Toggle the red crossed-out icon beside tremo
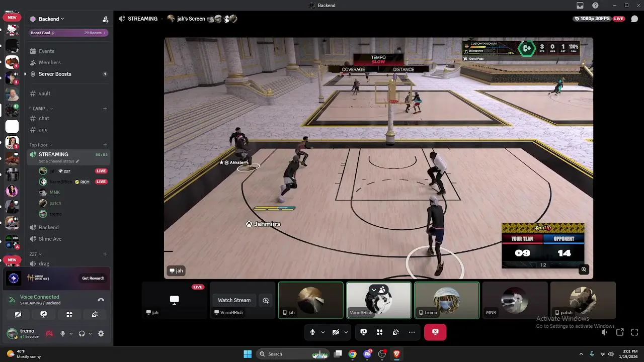644x362 pixels. click(x=49, y=333)
